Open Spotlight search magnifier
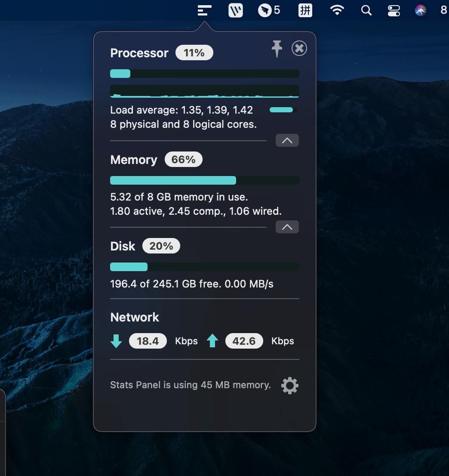449x476 pixels. click(x=366, y=10)
